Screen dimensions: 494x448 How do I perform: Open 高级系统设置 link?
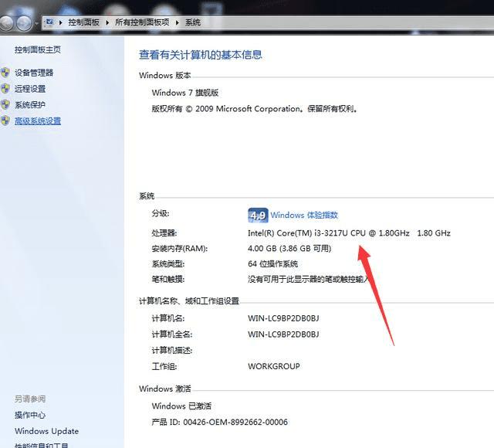[38, 120]
